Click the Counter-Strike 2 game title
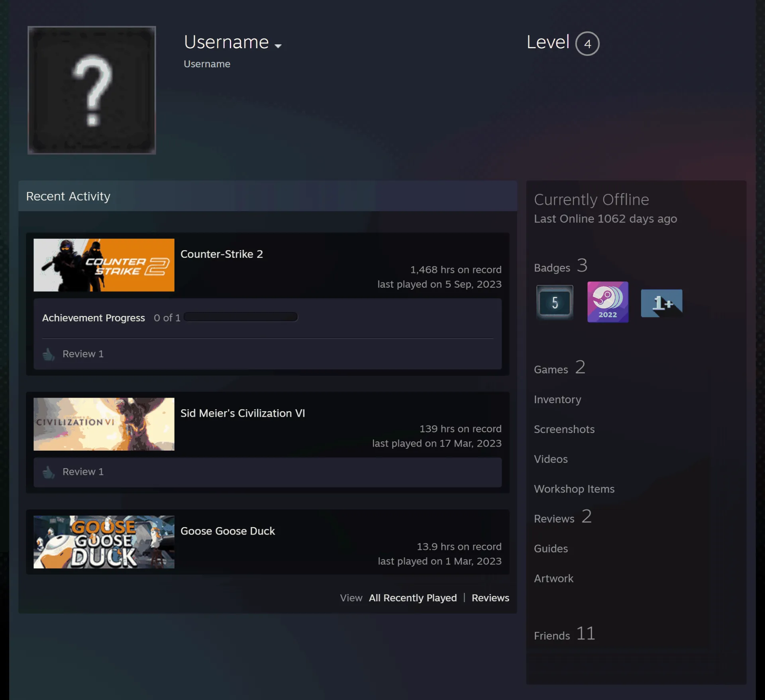 click(x=222, y=254)
